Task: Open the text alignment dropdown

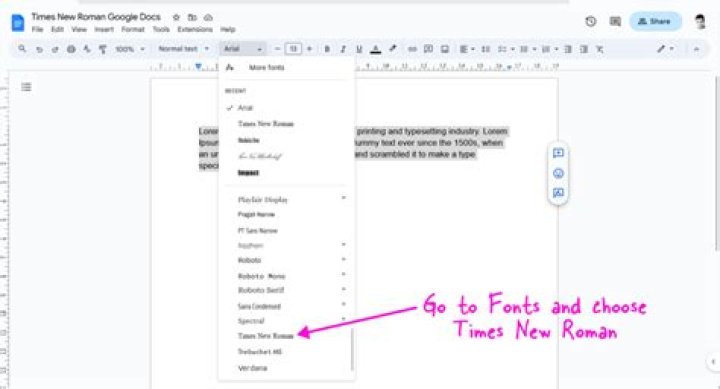Action: (x=467, y=49)
